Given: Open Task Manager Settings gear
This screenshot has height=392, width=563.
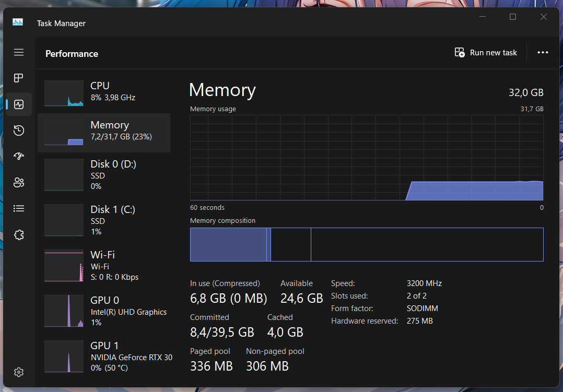Looking at the screenshot, I should click(19, 372).
